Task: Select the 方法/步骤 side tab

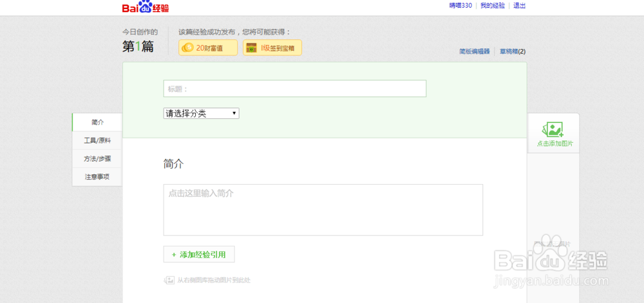Action: (97, 159)
